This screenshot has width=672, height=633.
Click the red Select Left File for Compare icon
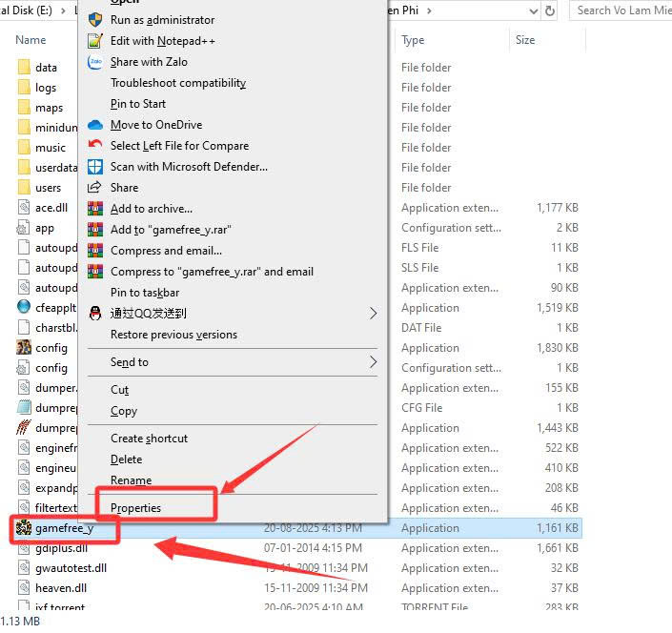tap(94, 146)
